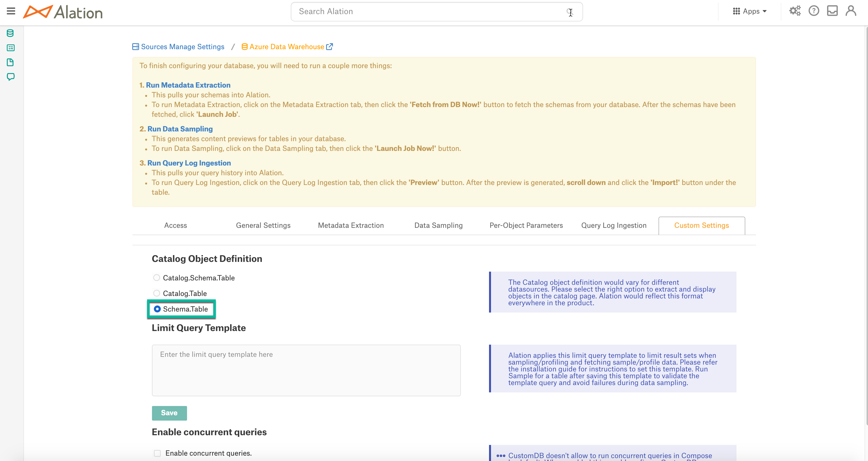Save the limit query template
Screen dimensions: 868x461
pyautogui.click(x=169, y=413)
